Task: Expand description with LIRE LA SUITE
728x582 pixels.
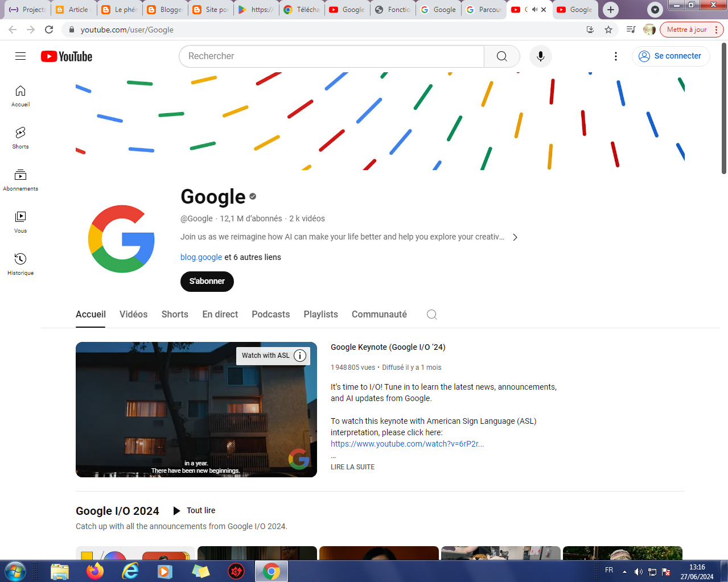Action: [352, 467]
